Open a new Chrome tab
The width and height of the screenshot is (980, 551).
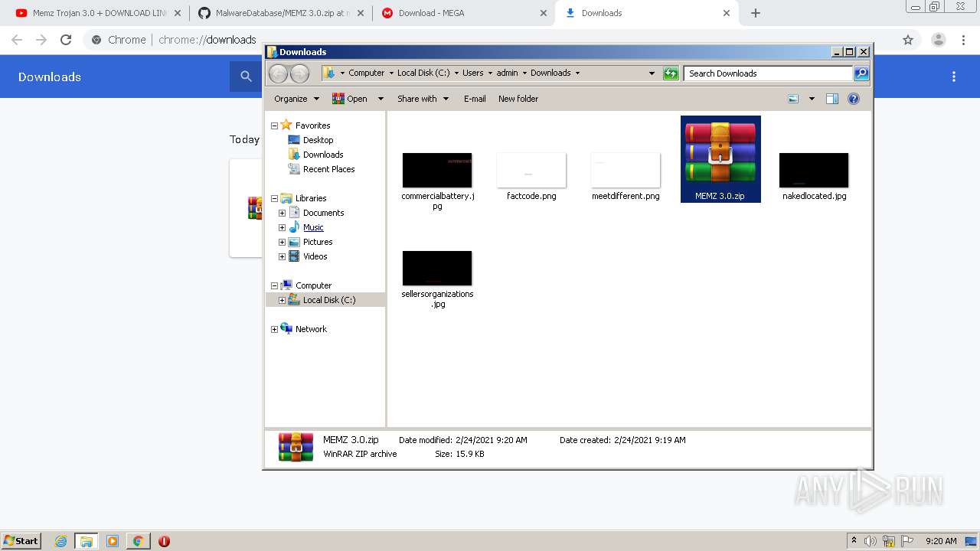tap(756, 13)
